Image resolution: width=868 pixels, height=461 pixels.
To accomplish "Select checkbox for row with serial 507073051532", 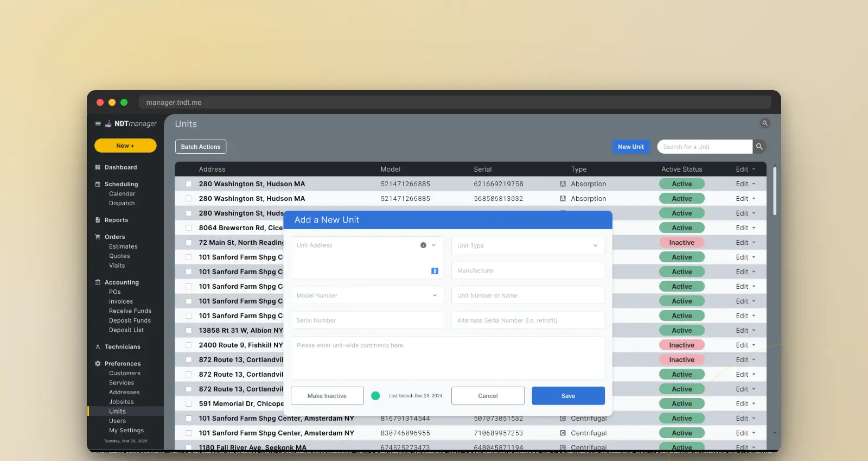I will pyautogui.click(x=189, y=419).
